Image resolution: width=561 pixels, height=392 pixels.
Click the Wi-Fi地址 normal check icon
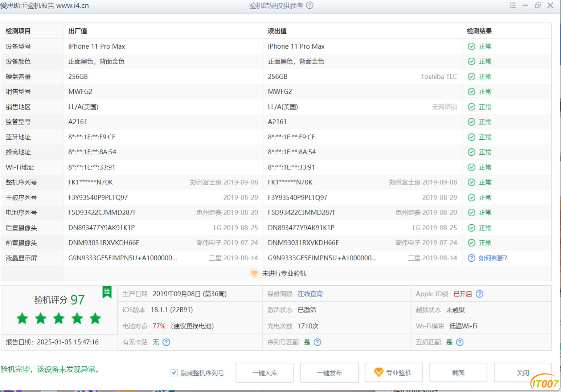pyautogui.click(x=471, y=167)
